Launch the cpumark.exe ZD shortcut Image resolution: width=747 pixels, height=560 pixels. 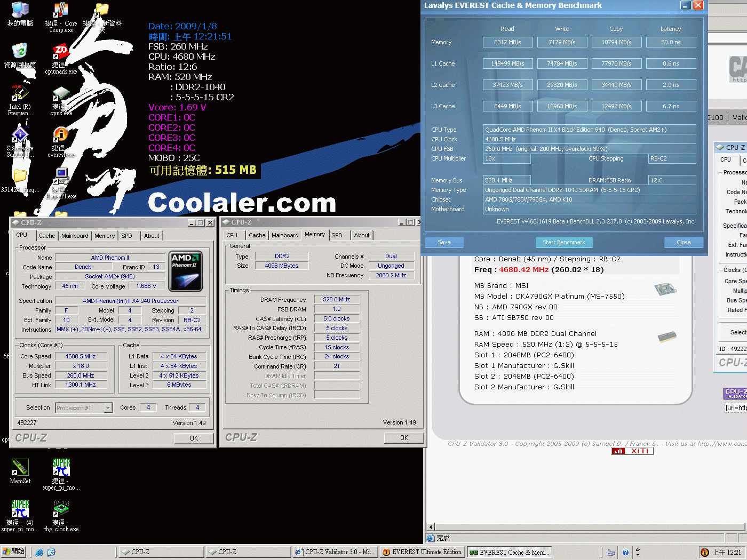click(x=61, y=59)
